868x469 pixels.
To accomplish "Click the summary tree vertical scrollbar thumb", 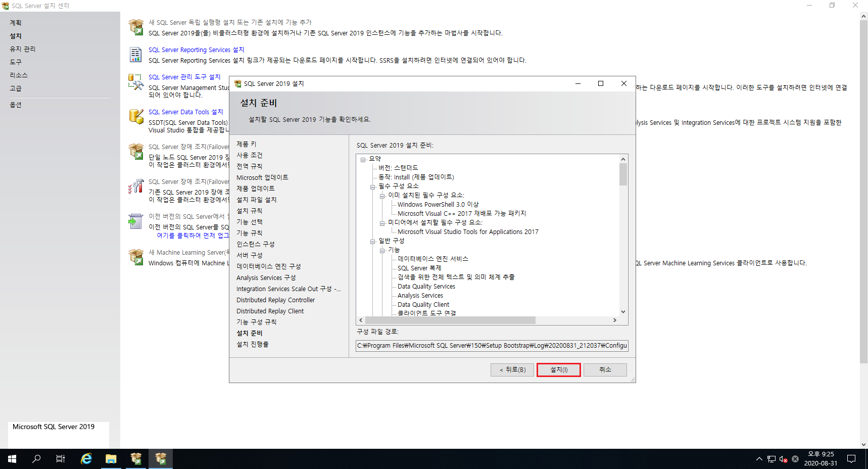I will click(x=623, y=174).
